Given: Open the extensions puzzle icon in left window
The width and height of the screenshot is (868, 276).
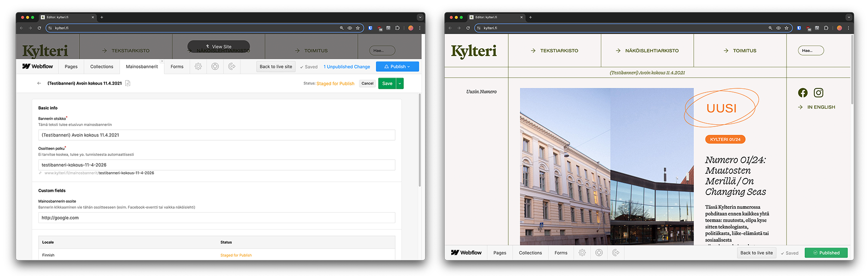Looking at the screenshot, I should (x=397, y=28).
